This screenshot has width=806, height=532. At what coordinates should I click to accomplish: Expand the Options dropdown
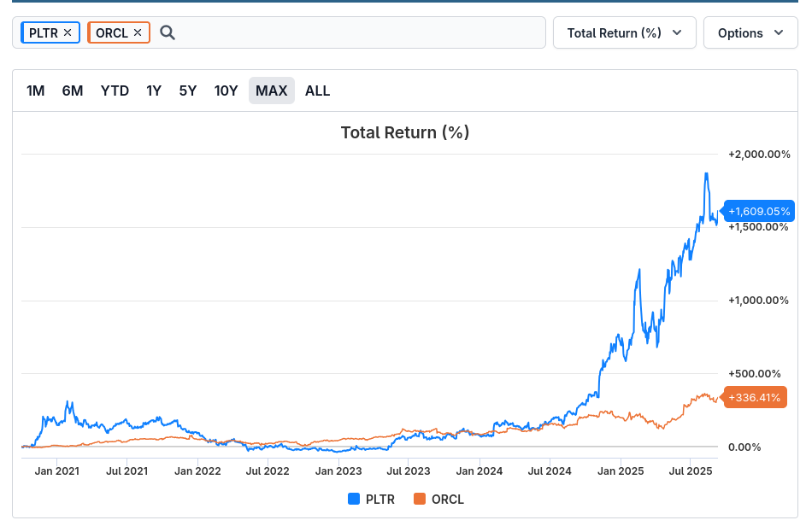point(750,32)
